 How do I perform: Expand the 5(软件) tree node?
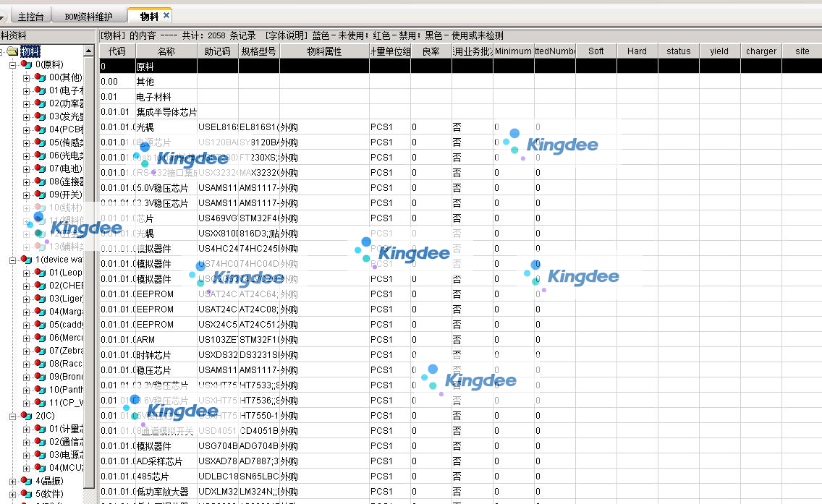click(13, 494)
